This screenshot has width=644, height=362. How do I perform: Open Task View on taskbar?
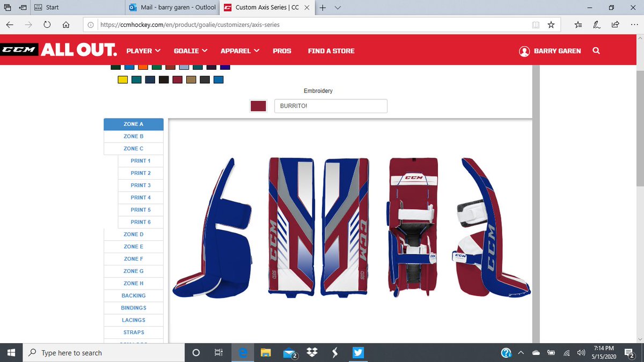tap(218, 353)
